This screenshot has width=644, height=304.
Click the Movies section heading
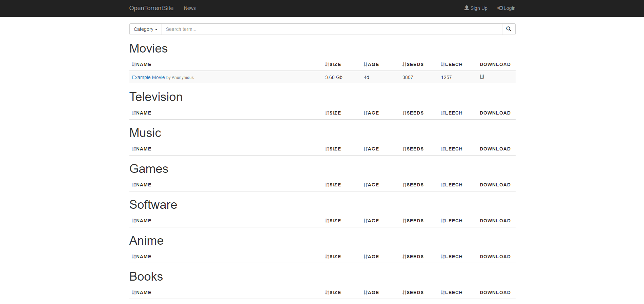click(148, 48)
